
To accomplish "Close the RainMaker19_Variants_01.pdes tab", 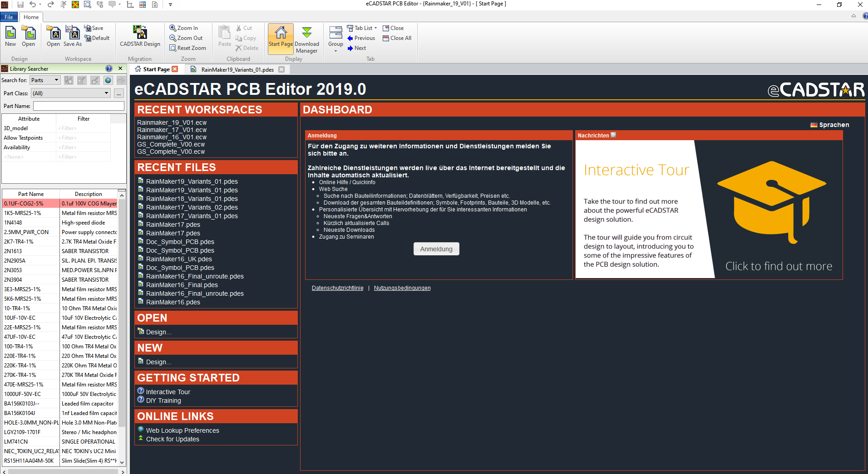I will [x=281, y=69].
